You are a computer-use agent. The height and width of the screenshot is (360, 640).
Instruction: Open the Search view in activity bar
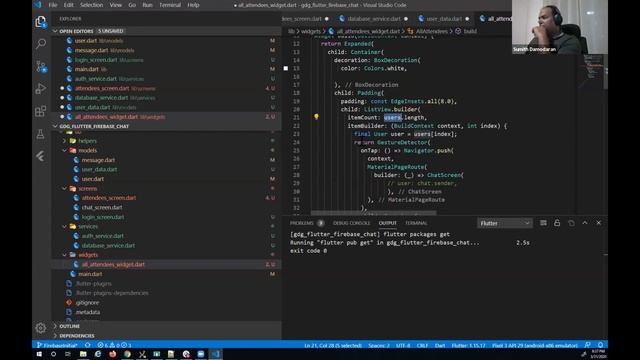point(41,44)
